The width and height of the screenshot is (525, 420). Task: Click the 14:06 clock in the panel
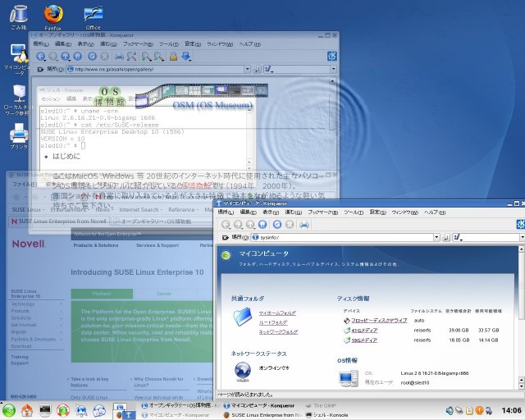[511, 410]
